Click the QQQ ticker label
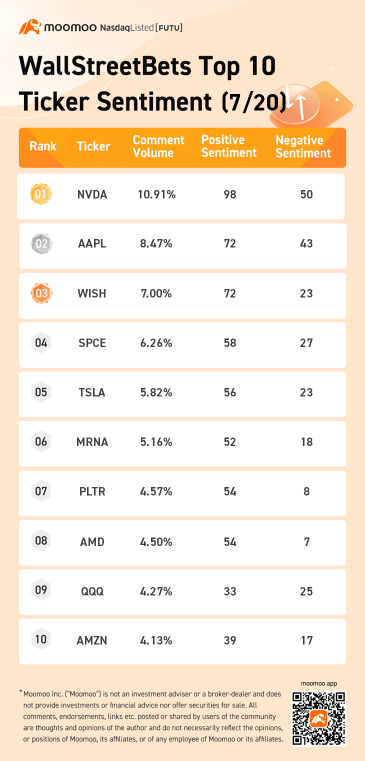 click(92, 592)
